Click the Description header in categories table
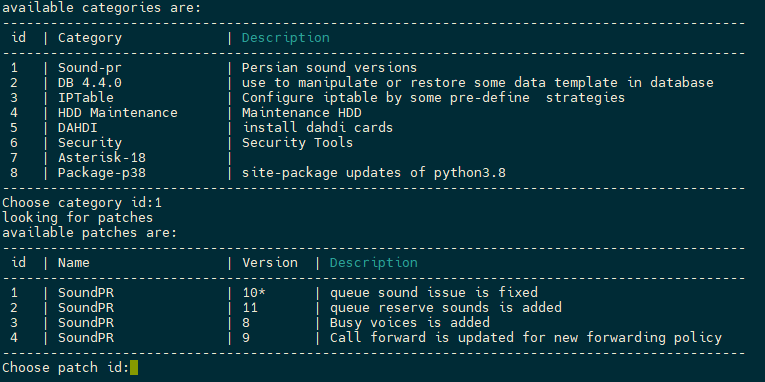This screenshot has width=765, height=382. point(286,38)
